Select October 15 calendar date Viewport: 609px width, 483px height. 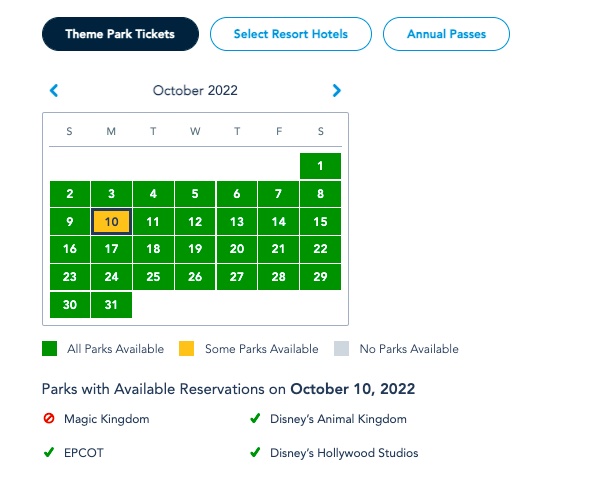coord(320,222)
